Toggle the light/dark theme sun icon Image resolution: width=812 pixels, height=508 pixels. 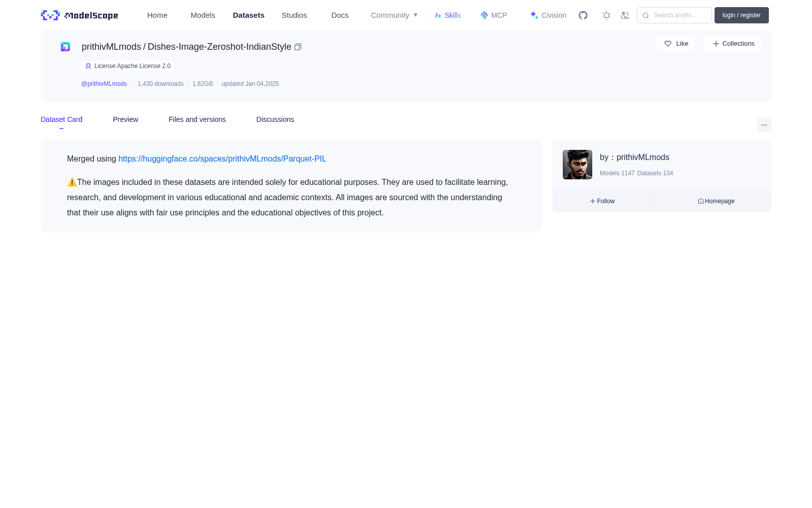coord(606,15)
